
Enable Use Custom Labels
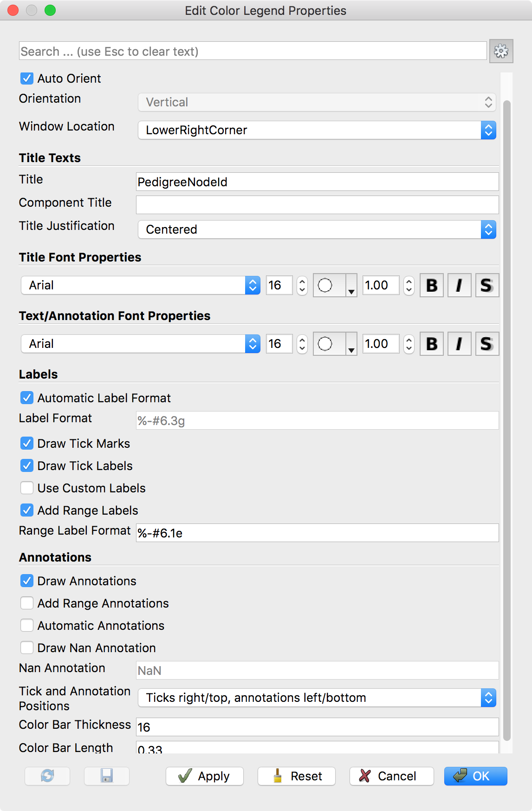click(x=27, y=488)
